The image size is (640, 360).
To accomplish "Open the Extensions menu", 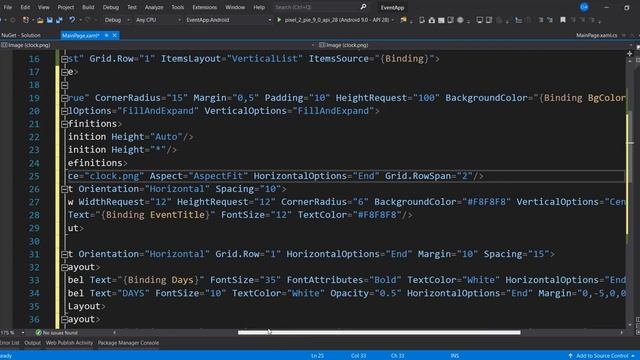I will 204,7.
